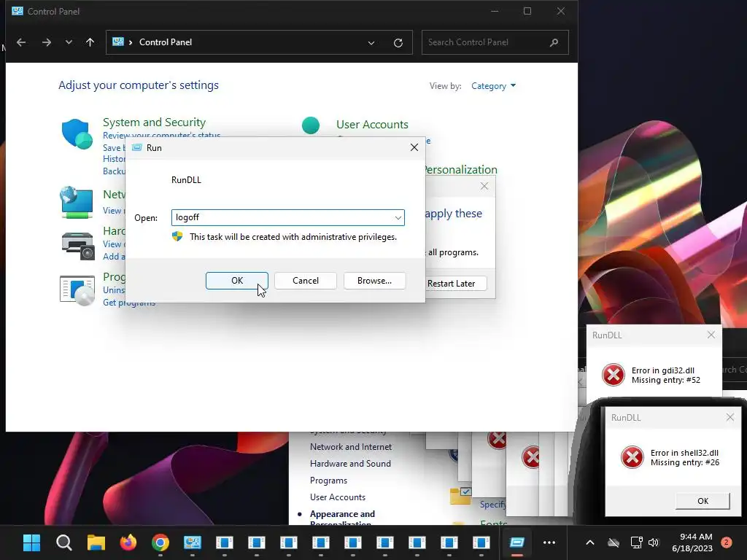Click the User Accounts round icon
This screenshot has width=747, height=560.
(x=311, y=125)
